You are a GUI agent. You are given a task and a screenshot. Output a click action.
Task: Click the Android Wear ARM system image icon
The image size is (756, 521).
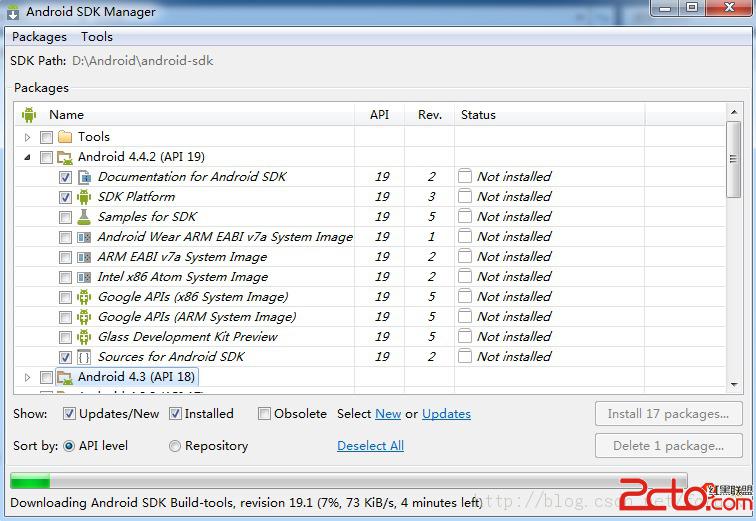click(84, 237)
